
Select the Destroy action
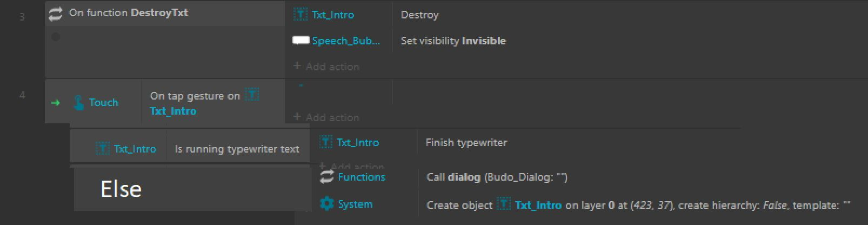tap(419, 15)
